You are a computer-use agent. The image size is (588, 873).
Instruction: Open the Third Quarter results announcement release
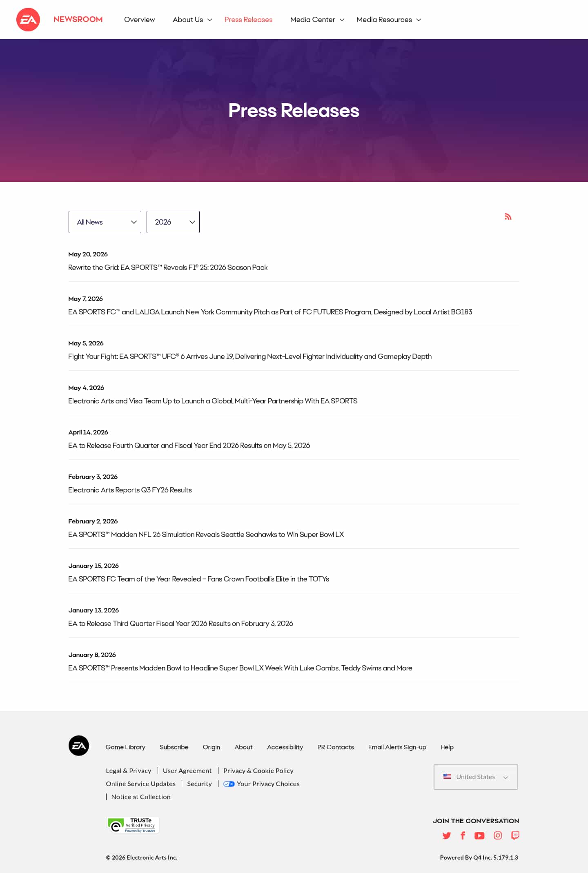tap(180, 624)
